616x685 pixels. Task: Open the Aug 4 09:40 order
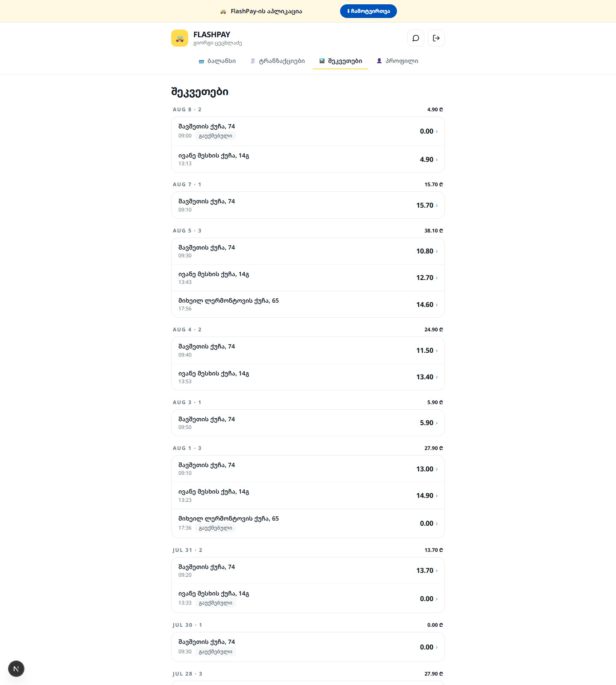point(308,350)
